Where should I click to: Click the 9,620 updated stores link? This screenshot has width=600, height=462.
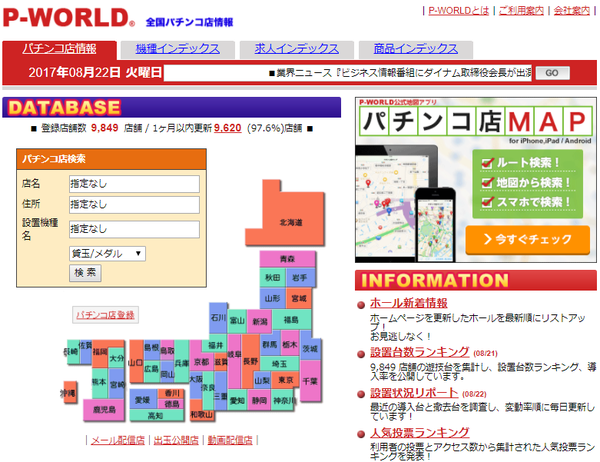pyautogui.click(x=227, y=128)
